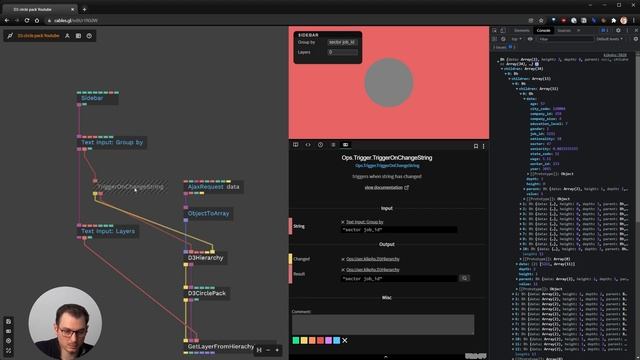640x360 pixels.
Task: Click the sidebar Group by text field
Action: [x=342, y=42]
